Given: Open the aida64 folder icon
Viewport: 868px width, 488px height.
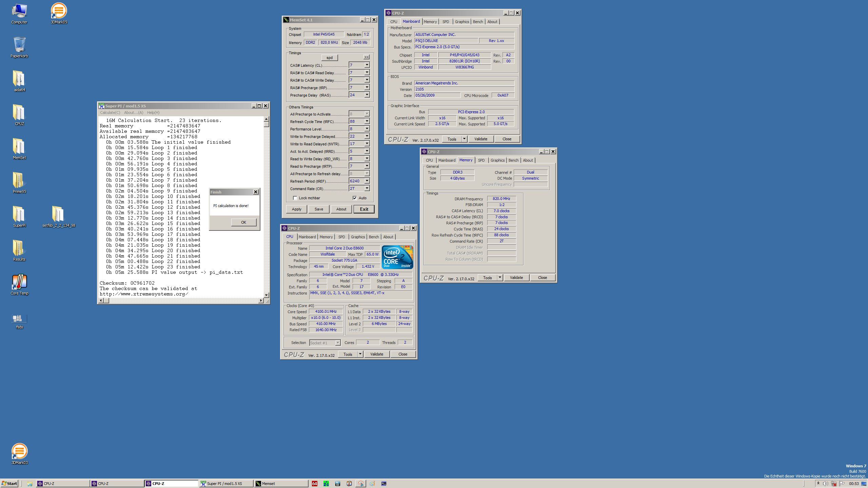Looking at the screenshot, I should click(x=19, y=79).
